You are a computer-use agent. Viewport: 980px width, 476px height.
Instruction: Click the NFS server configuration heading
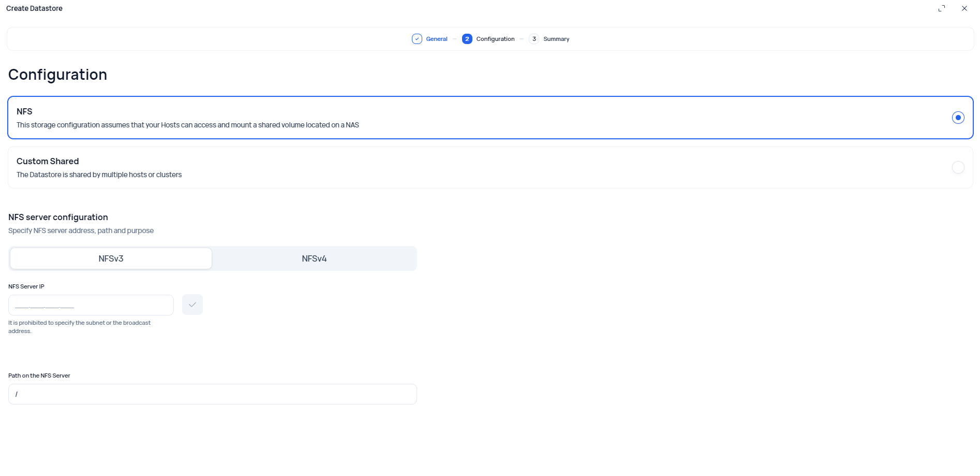click(58, 217)
